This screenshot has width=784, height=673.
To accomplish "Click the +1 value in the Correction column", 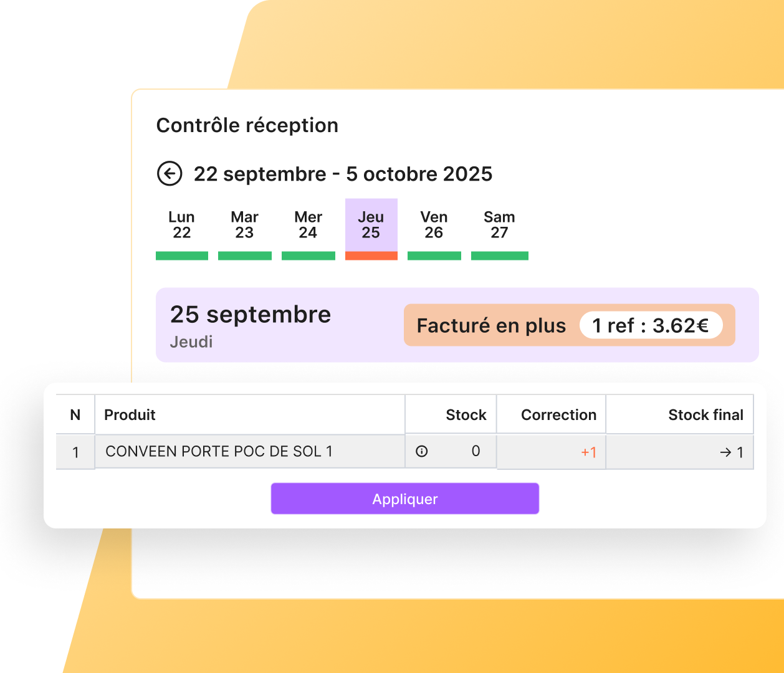I will 588,452.
